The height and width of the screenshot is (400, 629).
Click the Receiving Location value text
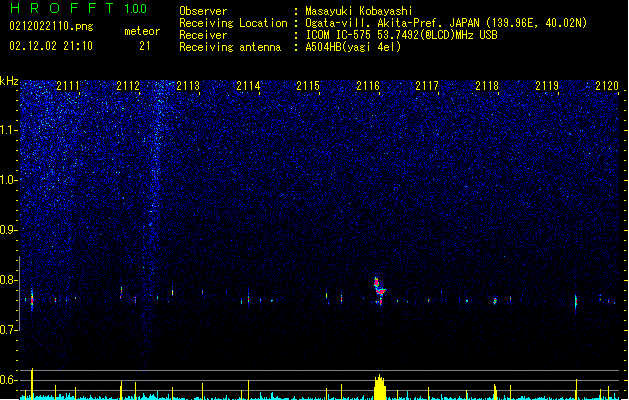click(x=446, y=23)
